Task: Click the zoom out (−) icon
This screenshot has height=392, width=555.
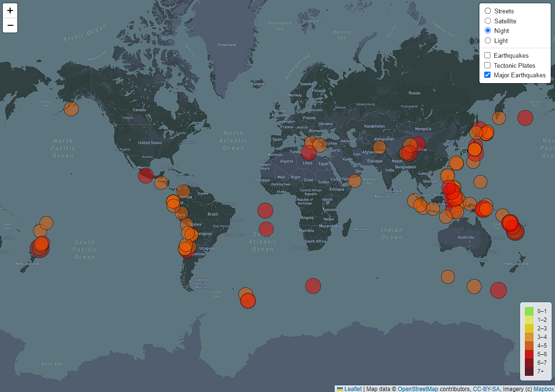Action: pos(10,25)
